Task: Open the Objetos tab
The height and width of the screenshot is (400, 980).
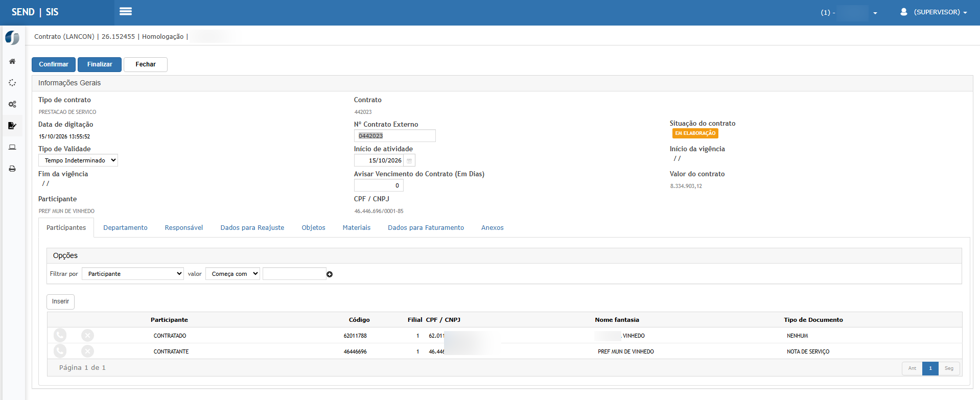Action: point(313,228)
